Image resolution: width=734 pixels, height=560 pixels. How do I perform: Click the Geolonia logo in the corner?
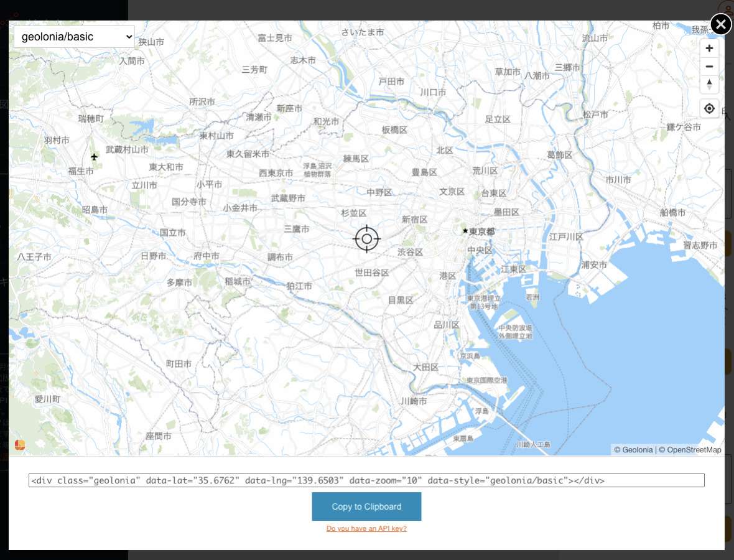click(x=19, y=444)
